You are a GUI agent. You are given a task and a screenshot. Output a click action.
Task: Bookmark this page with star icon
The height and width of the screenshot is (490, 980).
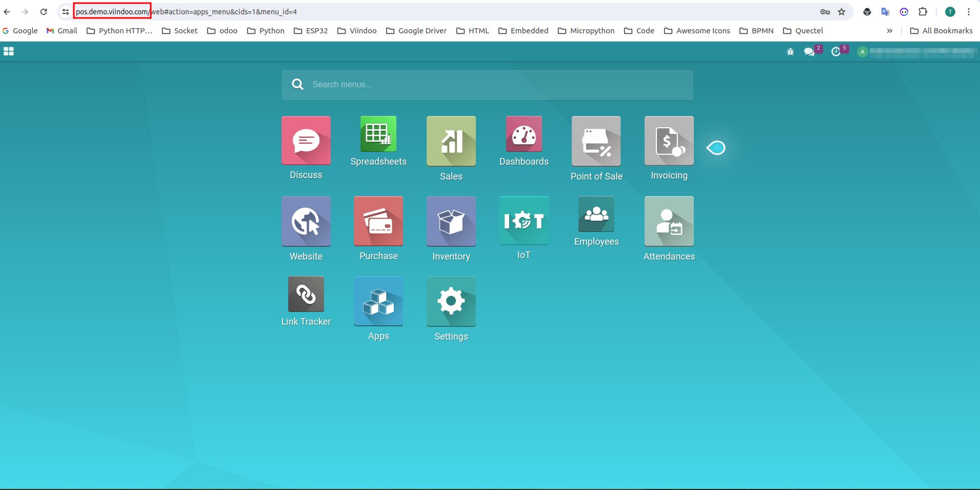(x=842, y=12)
